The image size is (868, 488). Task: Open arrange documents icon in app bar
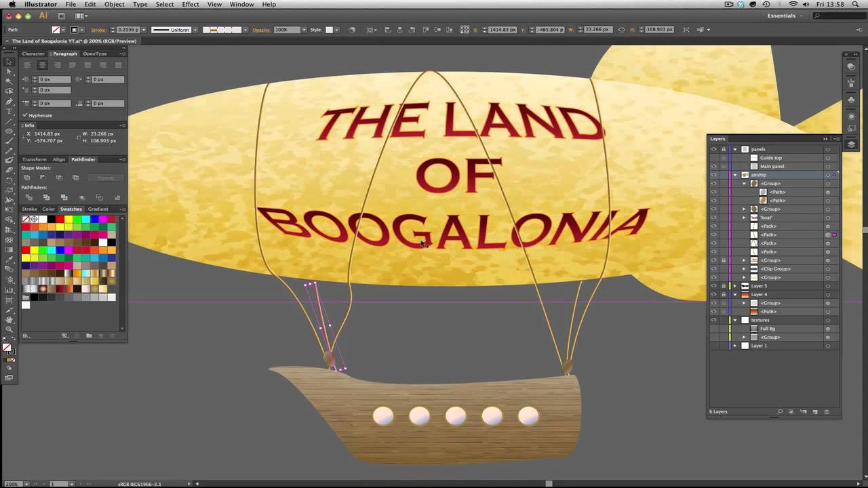(x=81, y=16)
